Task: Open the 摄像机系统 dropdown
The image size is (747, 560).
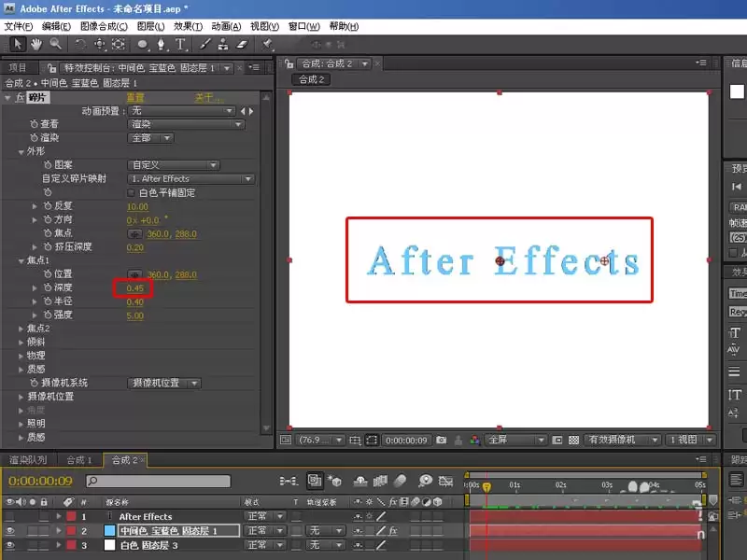Action: (x=164, y=384)
